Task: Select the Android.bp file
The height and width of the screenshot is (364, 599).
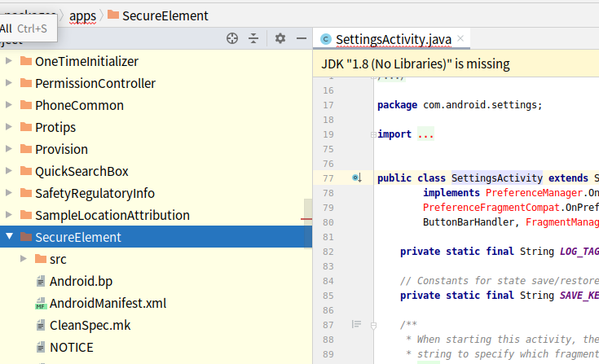Action: click(81, 281)
